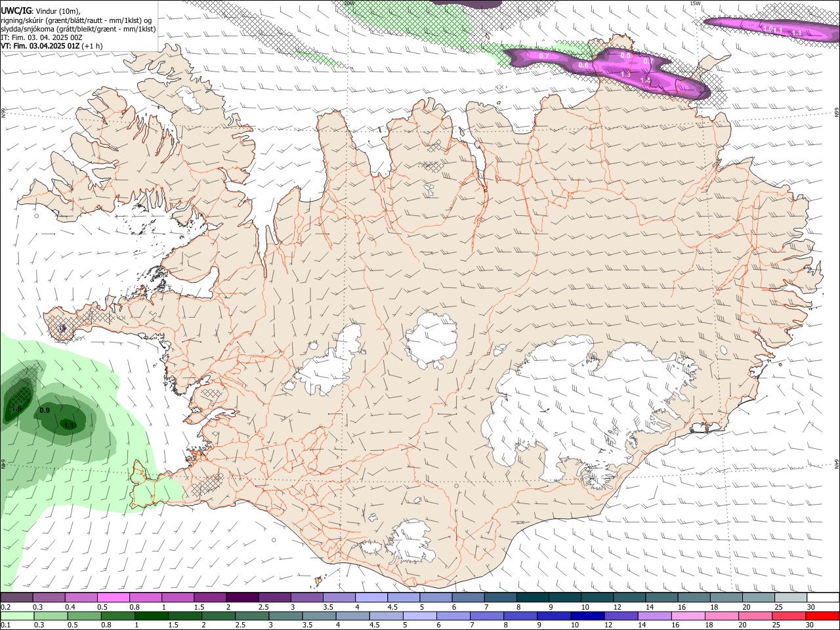Select the light gray snow swatch labeled 25

click(x=791, y=597)
